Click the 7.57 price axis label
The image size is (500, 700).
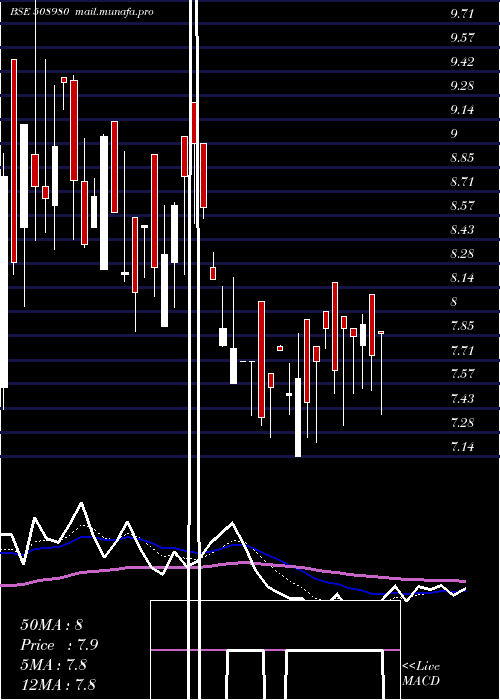click(462, 374)
